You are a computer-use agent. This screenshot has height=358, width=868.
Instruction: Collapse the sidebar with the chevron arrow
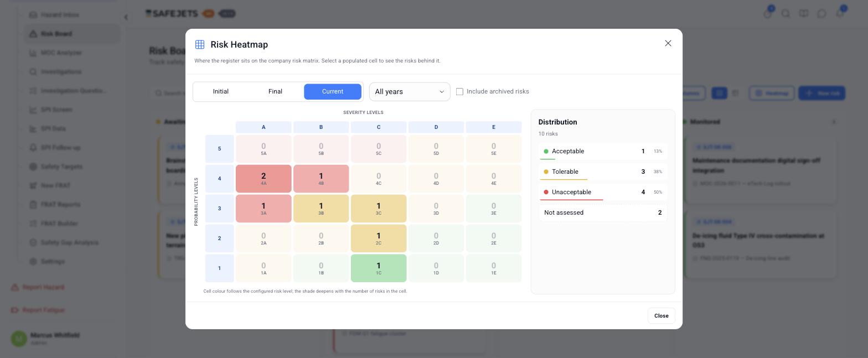[x=126, y=17]
